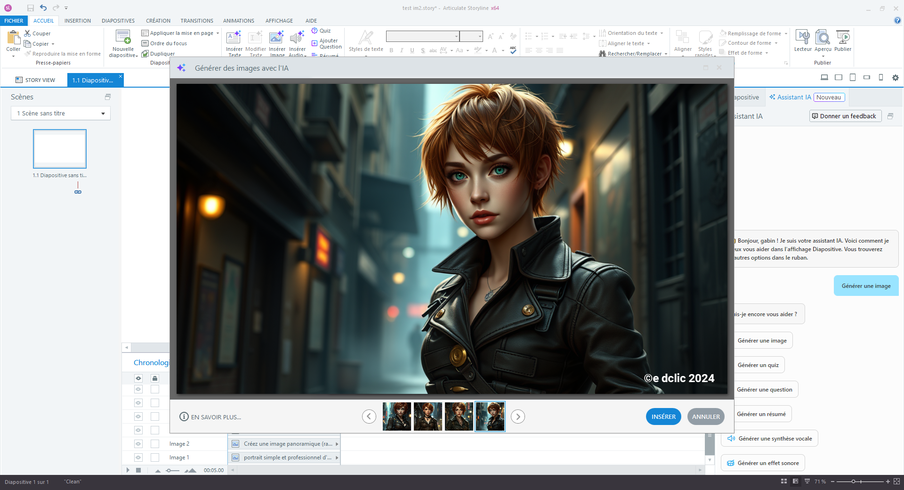Expand Appliquer la mise en page dropdown

click(x=218, y=33)
